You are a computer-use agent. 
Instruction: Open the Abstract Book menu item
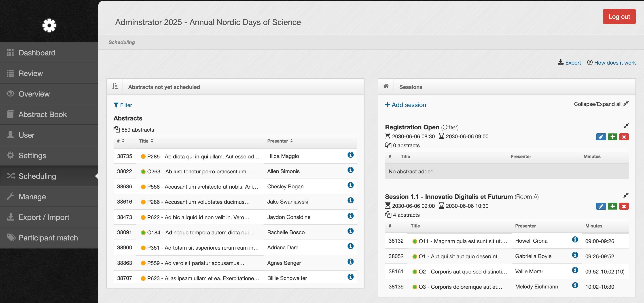(42, 114)
